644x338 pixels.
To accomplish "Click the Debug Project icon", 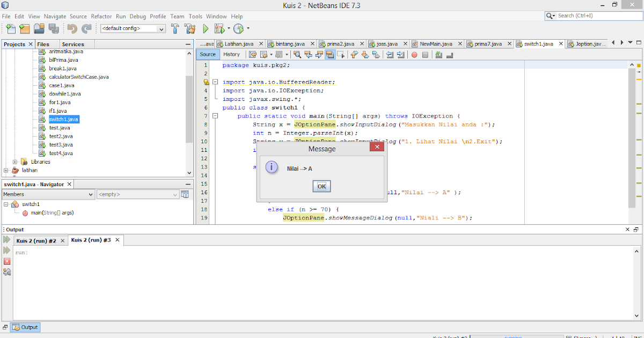I will coord(219,28).
